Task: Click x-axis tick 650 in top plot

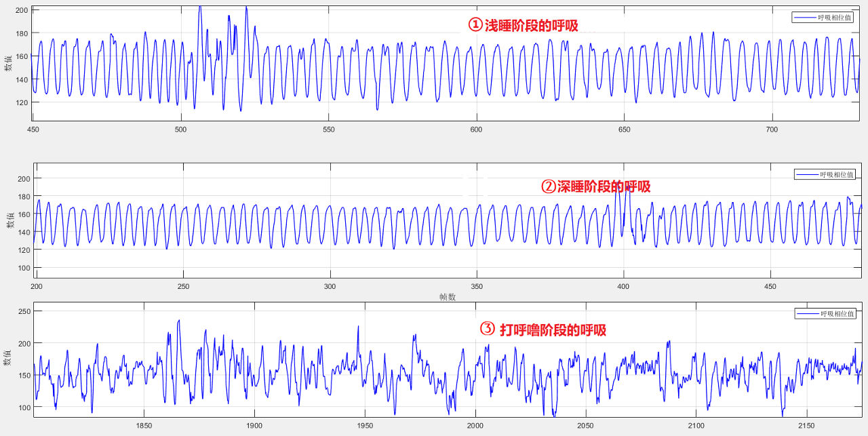Action: coord(624,129)
